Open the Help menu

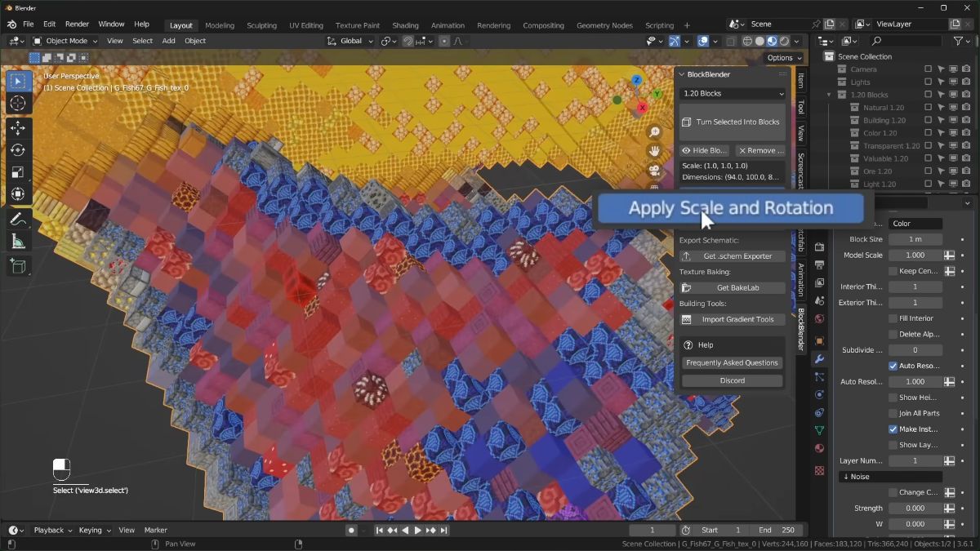(x=141, y=24)
